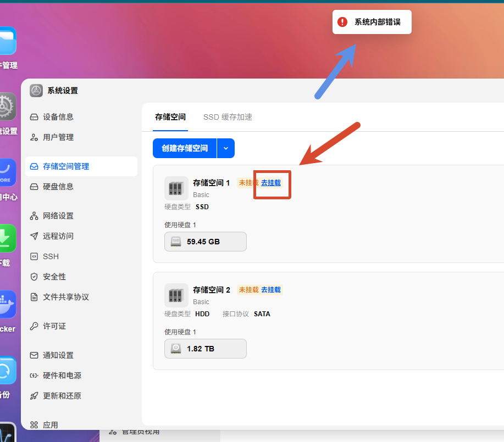The image size is (504, 442).
Task: Open the green download desktop icon
Action: tap(8, 238)
